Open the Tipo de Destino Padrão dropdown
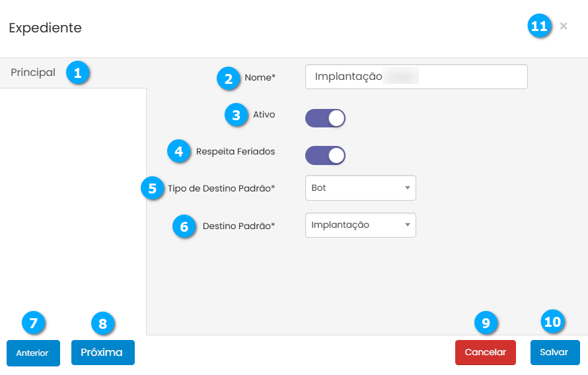This screenshot has width=588, height=375. pyautogui.click(x=360, y=188)
